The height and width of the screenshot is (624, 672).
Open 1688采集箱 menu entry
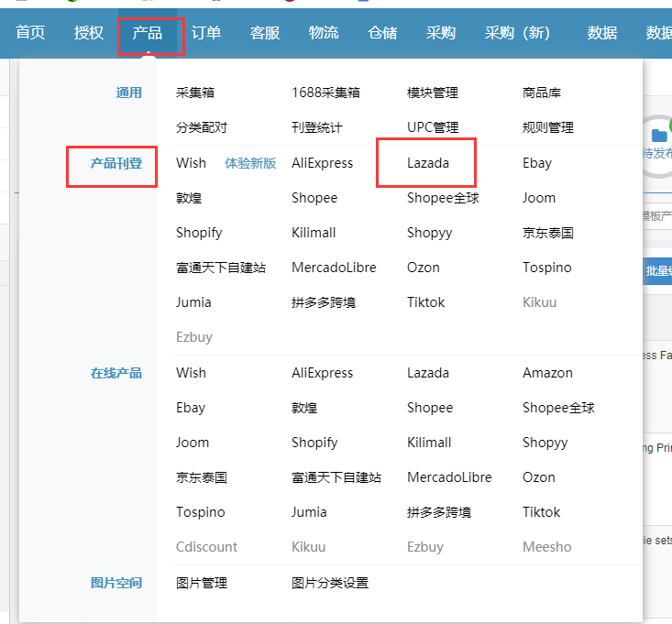325,93
